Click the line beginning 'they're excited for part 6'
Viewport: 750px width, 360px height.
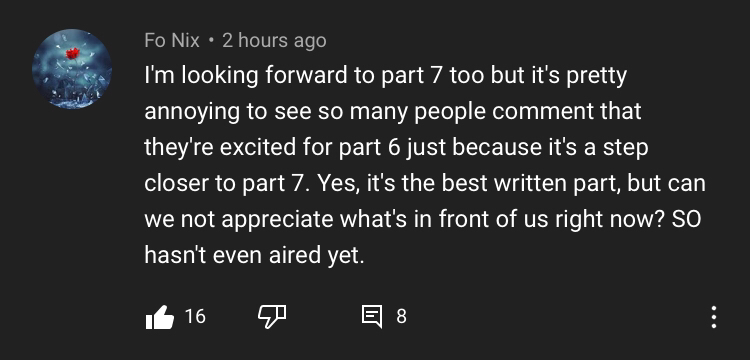[x=396, y=147]
